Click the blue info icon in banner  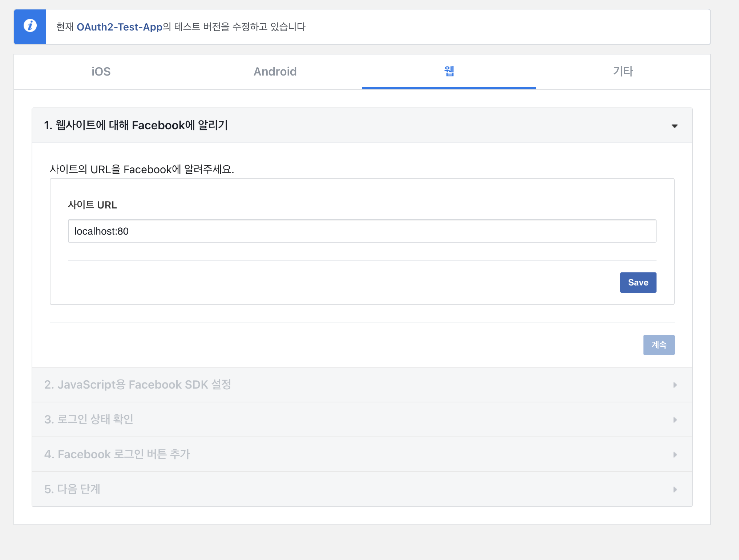[30, 26]
